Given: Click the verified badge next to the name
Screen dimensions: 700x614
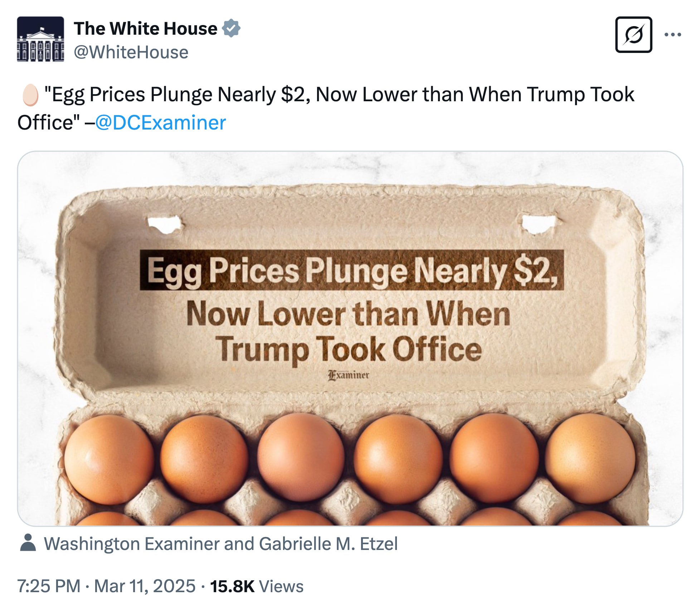Looking at the screenshot, I should tap(231, 28).
